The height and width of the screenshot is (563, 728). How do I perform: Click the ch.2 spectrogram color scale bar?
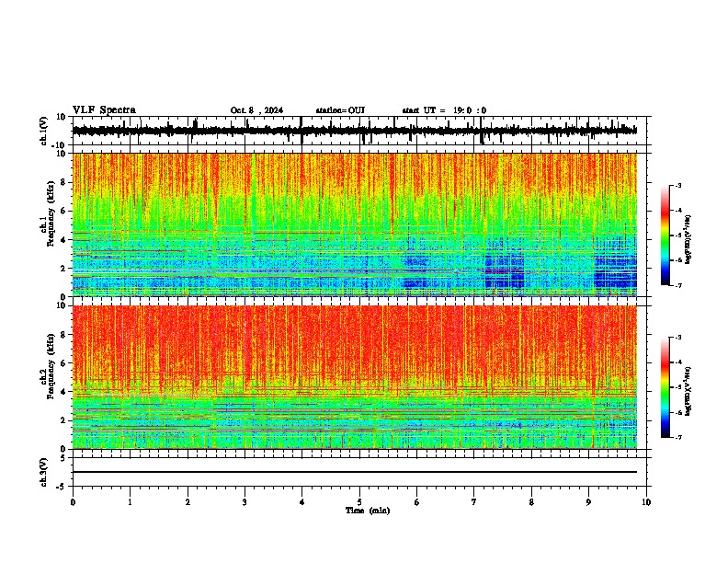click(x=665, y=387)
